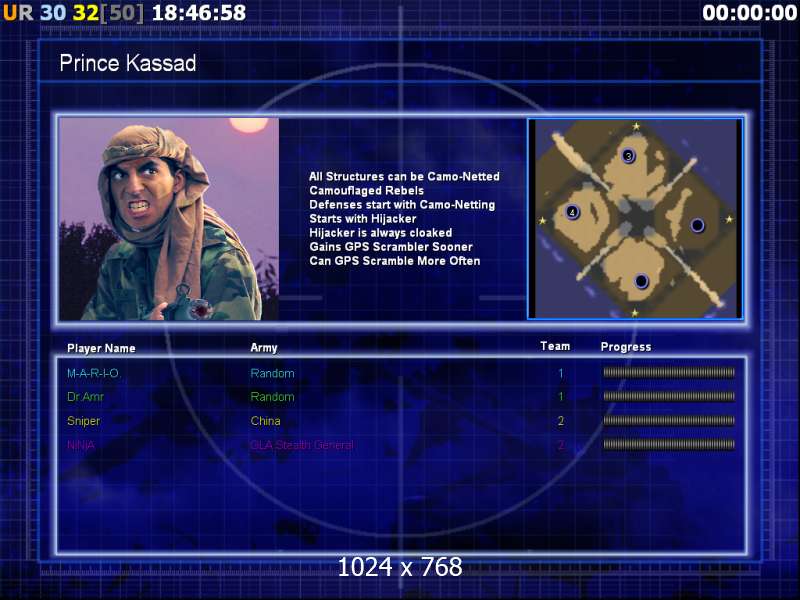This screenshot has height=600, width=800.
Task: Click start position marker 4 on minimap
Action: [572, 212]
